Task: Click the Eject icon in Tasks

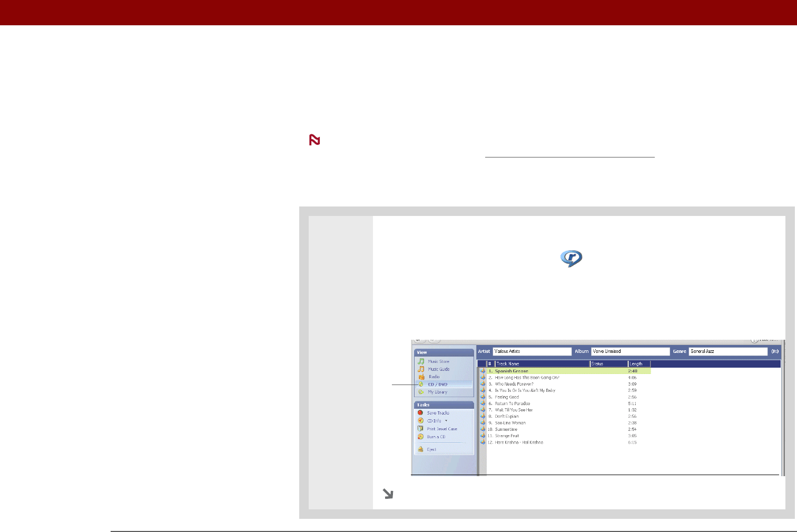Action: coord(420,449)
